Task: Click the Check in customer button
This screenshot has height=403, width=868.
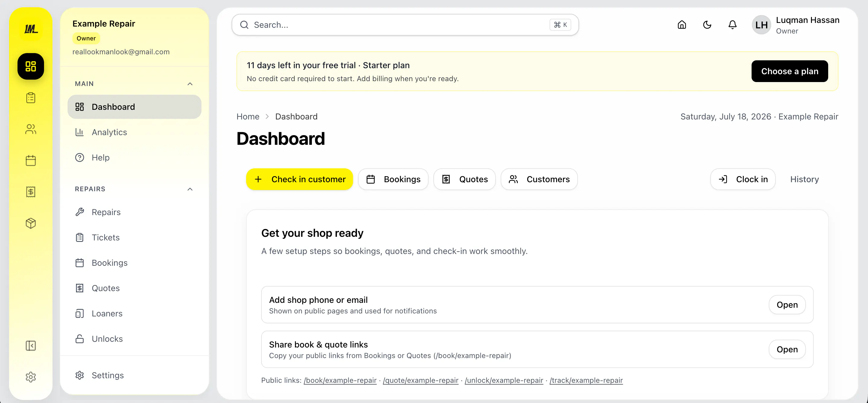Action: click(299, 179)
